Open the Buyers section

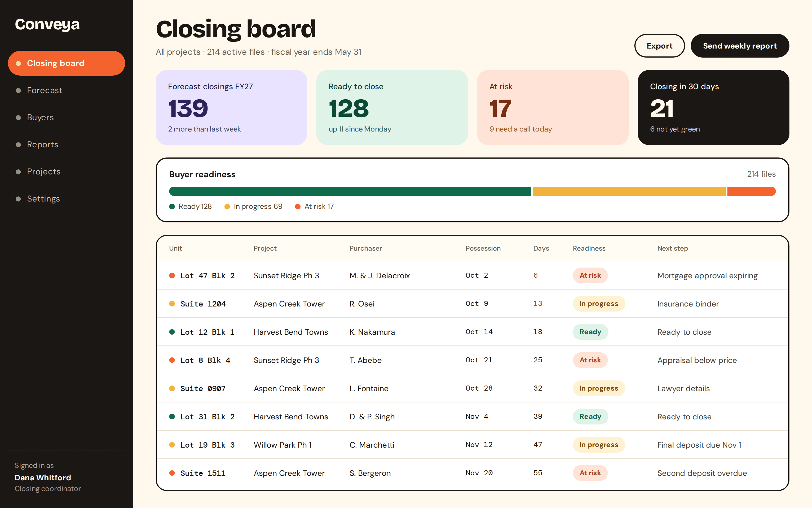[x=67, y=118]
